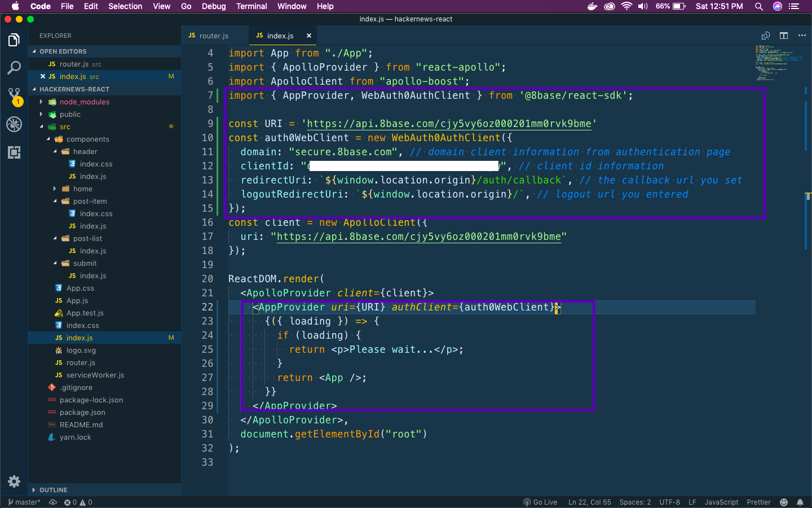
Task: Open the Apple menu
Action: [x=15, y=6]
